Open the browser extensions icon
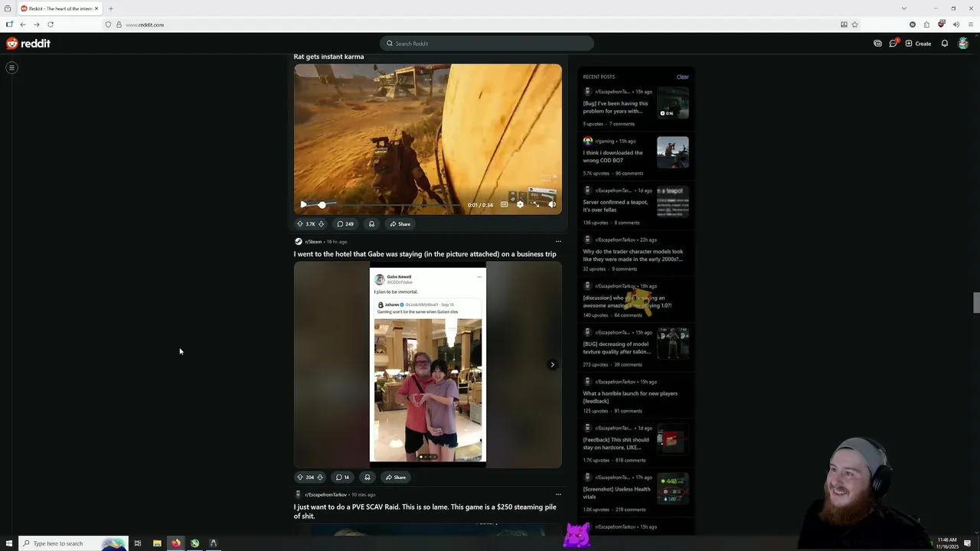980x551 pixels. 926,24
